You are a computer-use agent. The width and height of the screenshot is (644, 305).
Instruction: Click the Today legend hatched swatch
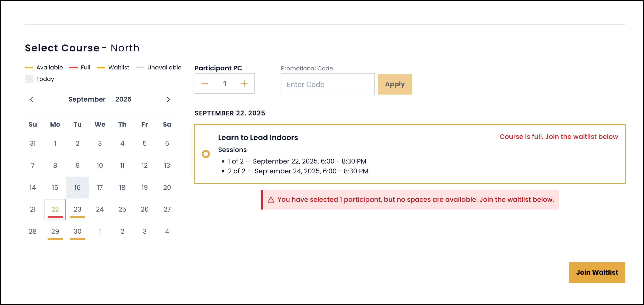29,79
